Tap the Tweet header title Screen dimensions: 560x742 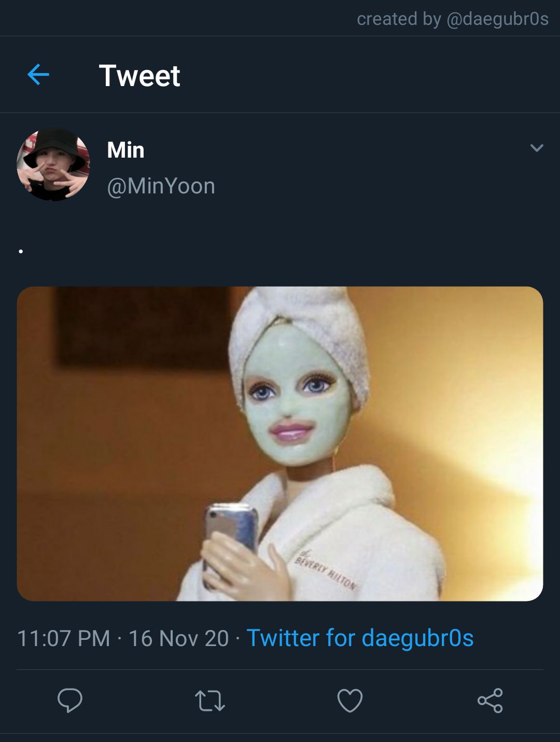point(139,76)
